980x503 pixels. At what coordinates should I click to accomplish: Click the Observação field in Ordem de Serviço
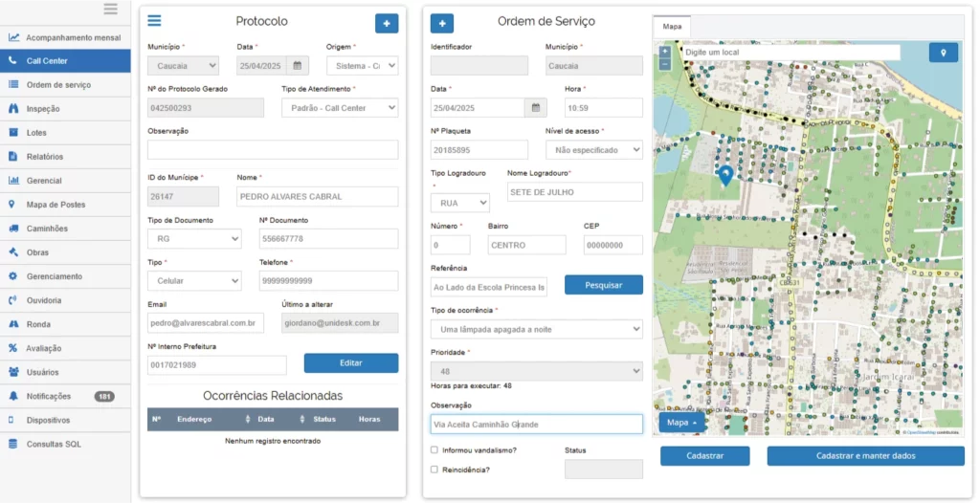(x=536, y=424)
